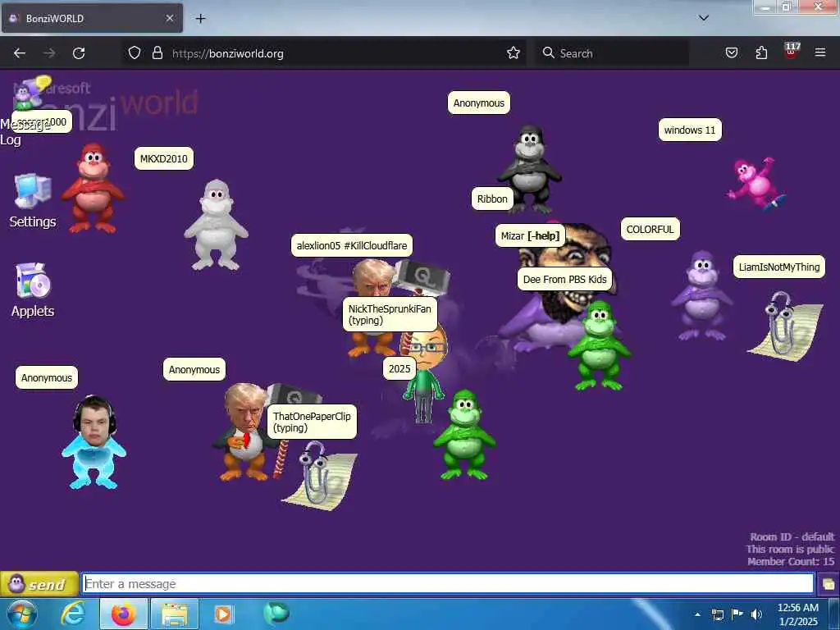Bookmark this page with the star
The height and width of the screenshot is (630, 840).
click(514, 53)
